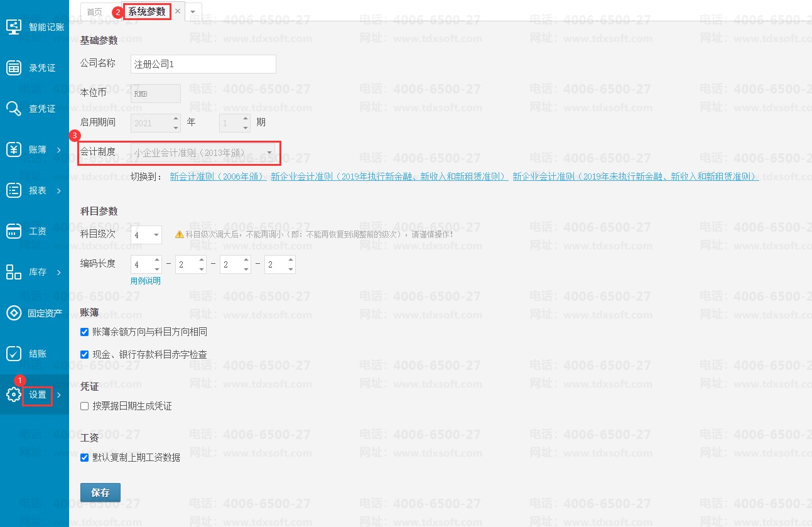812x527 pixels.
Task: Select the 报表 reports icon
Action: [14, 190]
